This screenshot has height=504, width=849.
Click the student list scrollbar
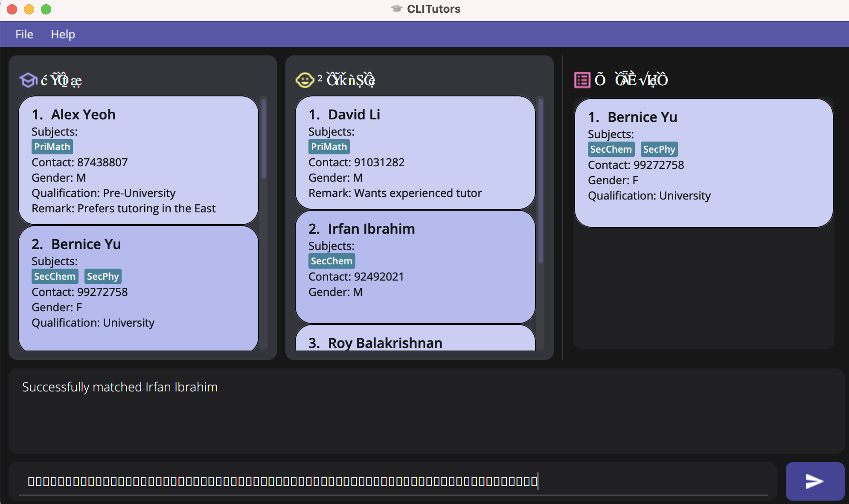[540, 181]
